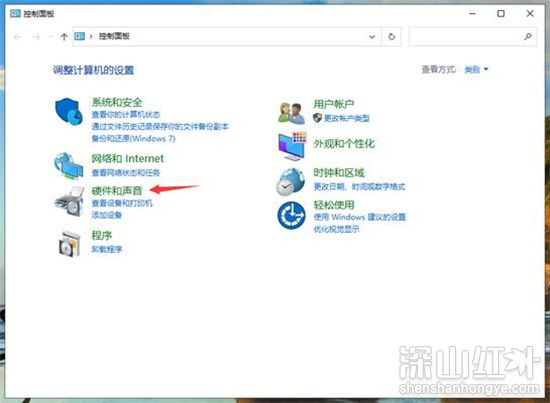The height and width of the screenshot is (403, 550).
Task: Open the Ease of Access circle icon
Action: coord(291,215)
